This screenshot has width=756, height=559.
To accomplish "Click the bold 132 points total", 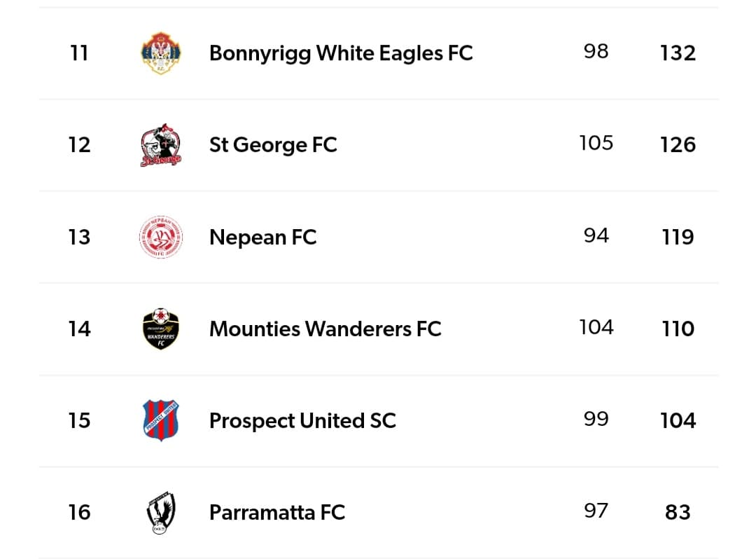I will pyautogui.click(x=678, y=53).
